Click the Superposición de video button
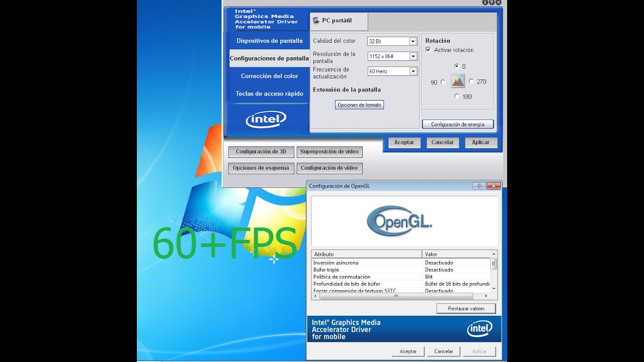 (x=330, y=151)
